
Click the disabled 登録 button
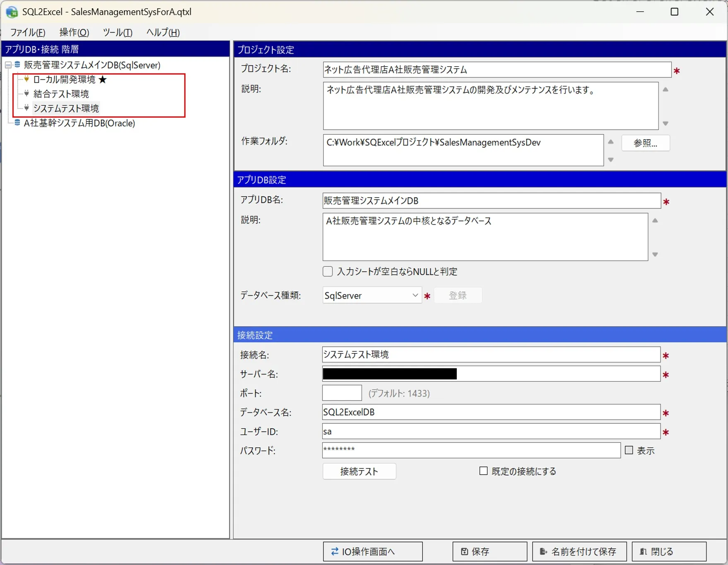(x=458, y=295)
